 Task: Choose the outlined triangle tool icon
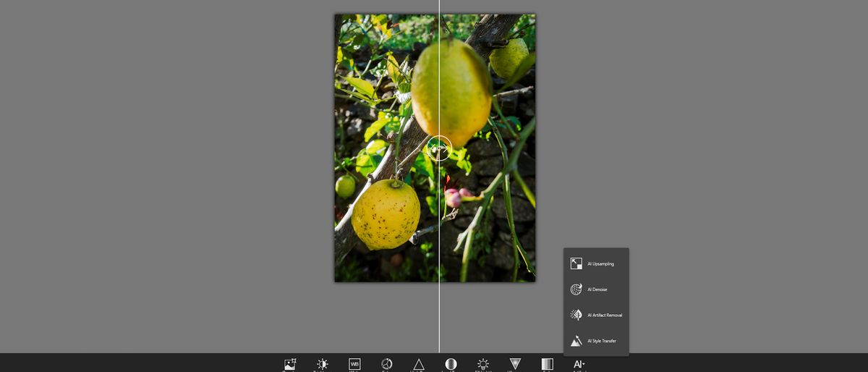[419, 364]
